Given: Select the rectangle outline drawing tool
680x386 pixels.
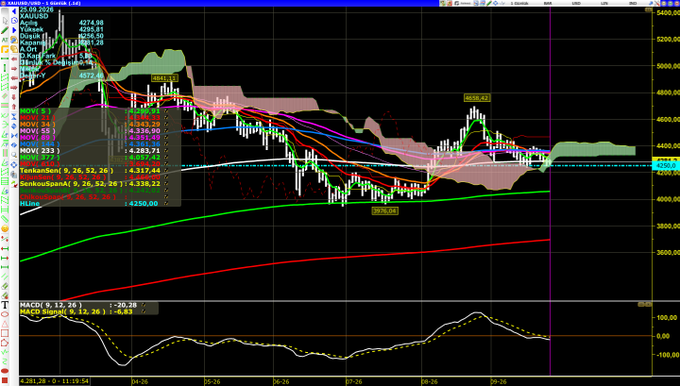Looking at the screenshot, I should pyautogui.click(x=5, y=334).
